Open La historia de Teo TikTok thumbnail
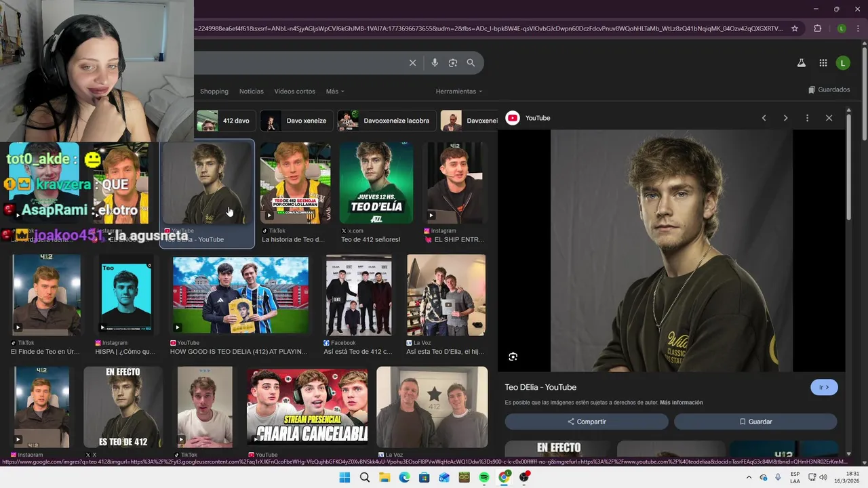Image resolution: width=868 pixels, height=488 pixels. (x=296, y=183)
